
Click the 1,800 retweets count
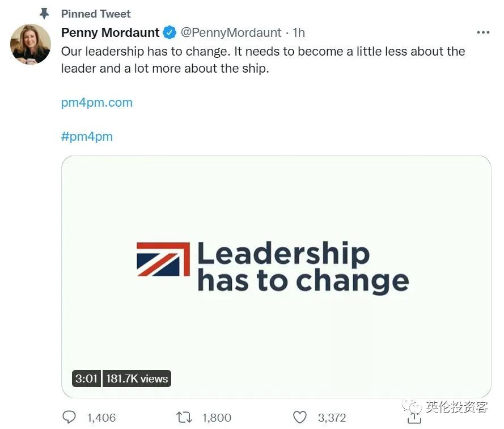tap(217, 418)
